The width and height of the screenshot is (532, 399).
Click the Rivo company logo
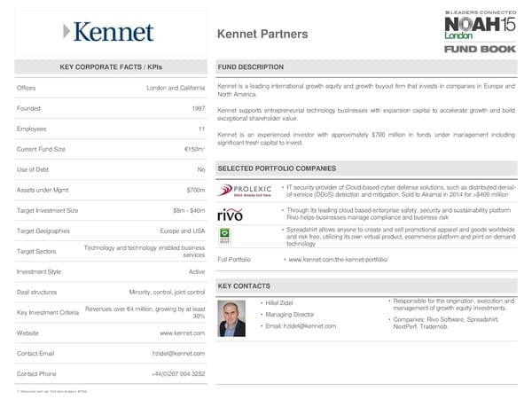click(x=230, y=215)
